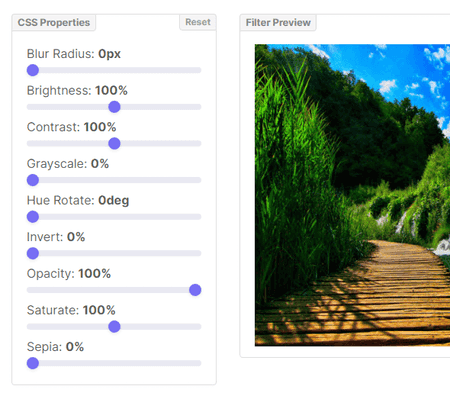This screenshot has width=450, height=396.
Task: Click the Brightness 100% value label
Action: (111, 90)
